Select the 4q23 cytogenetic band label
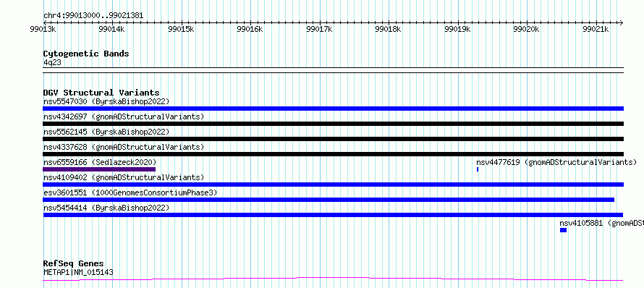 click(53, 62)
